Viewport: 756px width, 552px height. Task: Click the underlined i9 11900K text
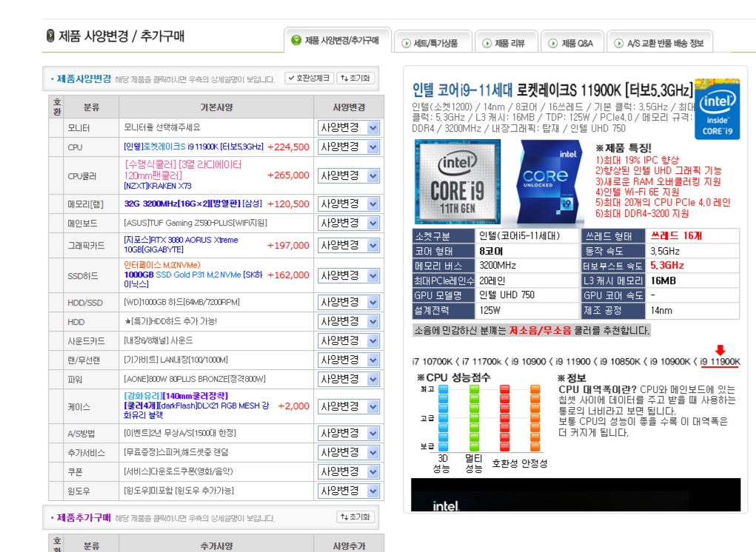720,362
